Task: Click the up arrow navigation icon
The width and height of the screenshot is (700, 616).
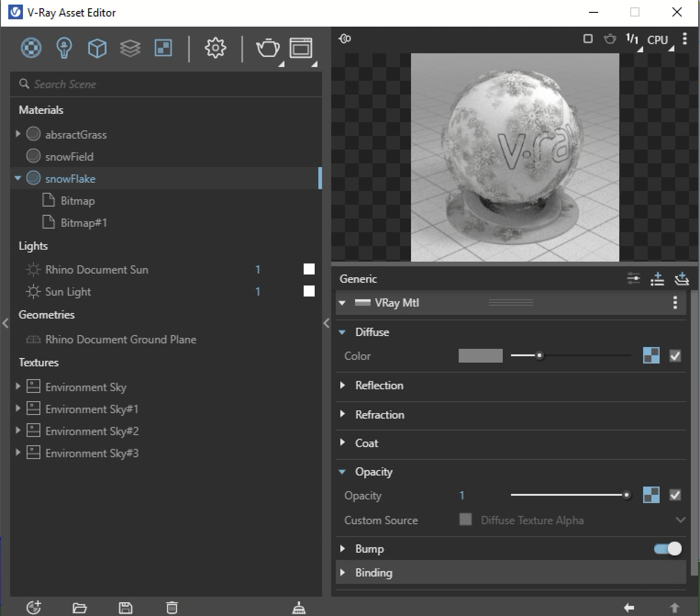Action: [x=674, y=608]
